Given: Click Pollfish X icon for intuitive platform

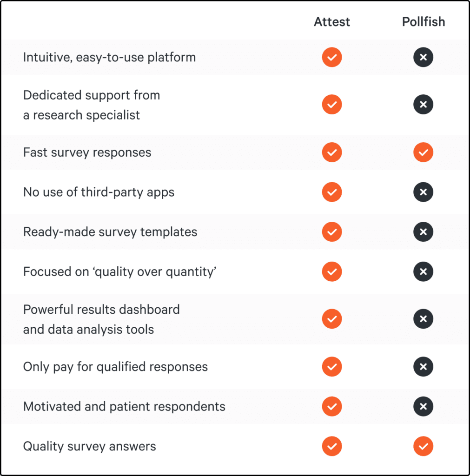Looking at the screenshot, I should click(x=423, y=57).
